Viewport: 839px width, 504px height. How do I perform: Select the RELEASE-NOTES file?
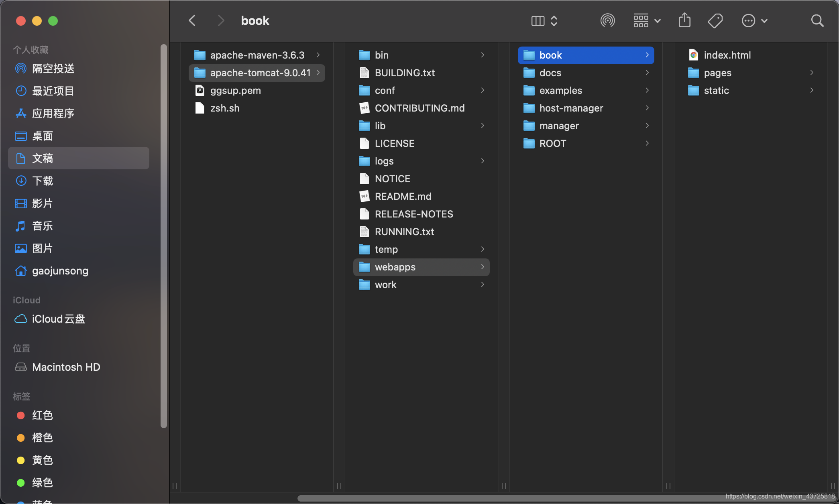(x=422, y=214)
